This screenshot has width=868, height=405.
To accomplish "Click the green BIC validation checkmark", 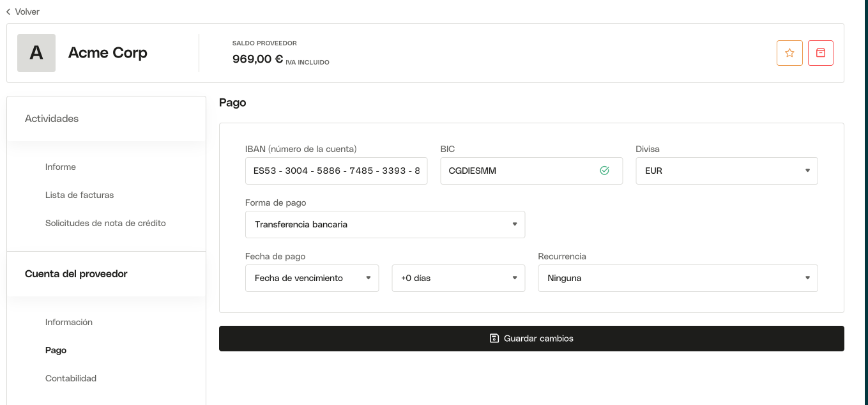I will 604,171.
